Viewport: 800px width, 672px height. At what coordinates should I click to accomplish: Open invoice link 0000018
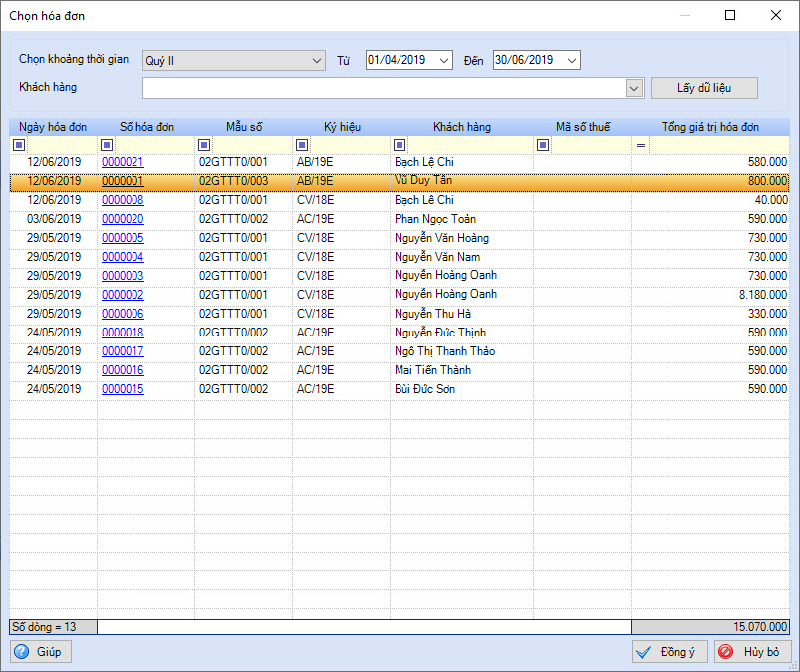[x=123, y=332]
